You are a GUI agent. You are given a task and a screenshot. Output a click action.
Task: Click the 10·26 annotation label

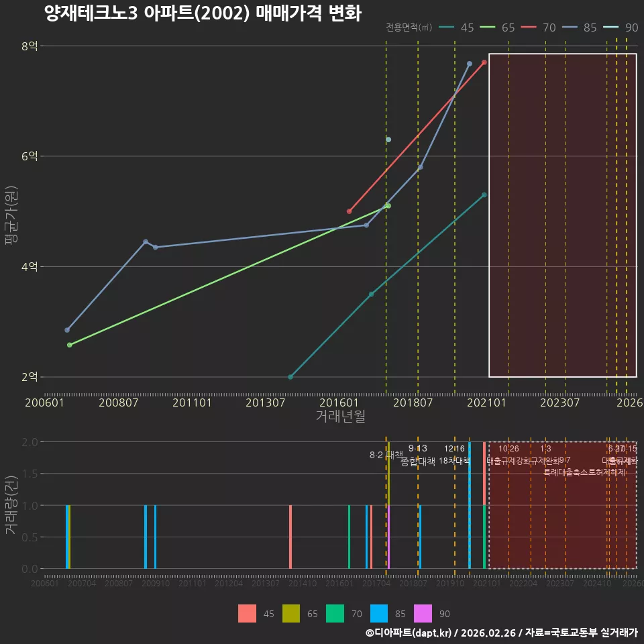point(508,449)
